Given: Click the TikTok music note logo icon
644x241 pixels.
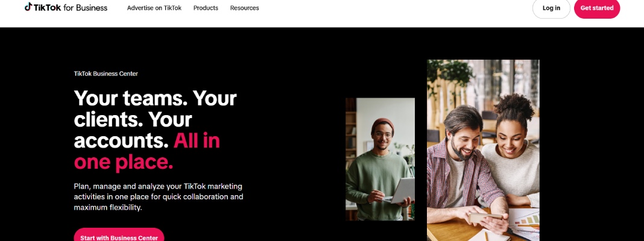Looking at the screenshot, I should coord(28,7).
